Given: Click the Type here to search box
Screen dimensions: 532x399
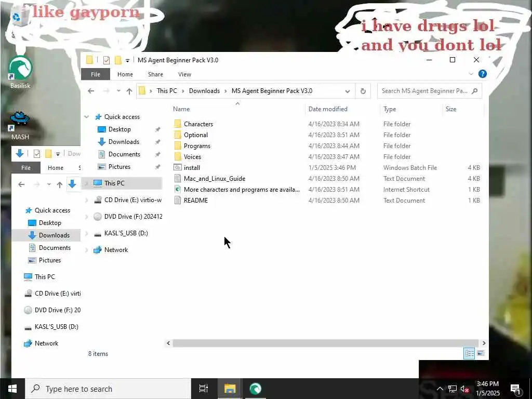Looking at the screenshot, I should coord(108,389).
